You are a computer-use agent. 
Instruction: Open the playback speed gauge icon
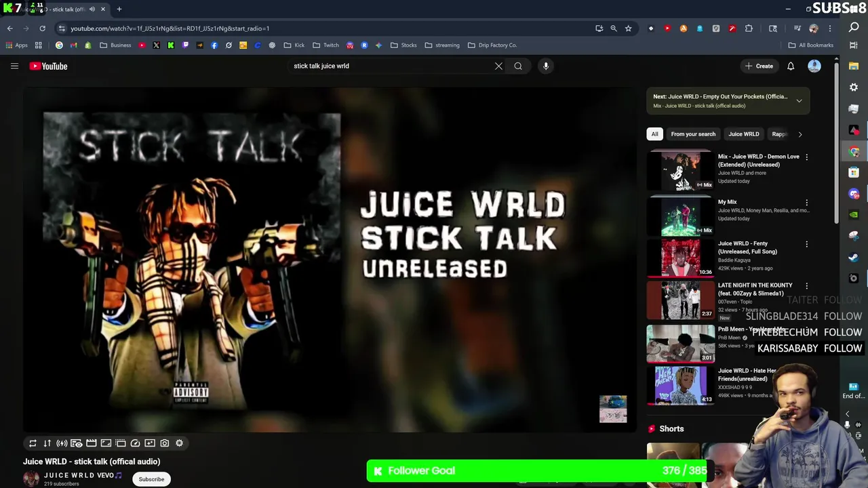click(x=135, y=443)
